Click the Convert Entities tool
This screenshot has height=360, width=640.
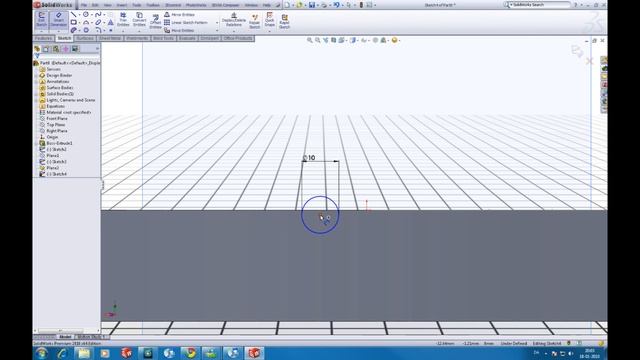[139, 20]
